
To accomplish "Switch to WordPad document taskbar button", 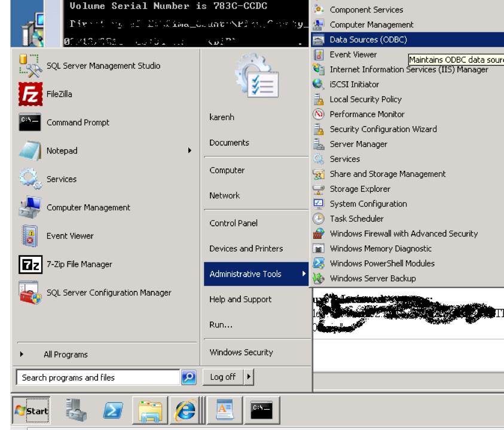I will [x=225, y=410].
